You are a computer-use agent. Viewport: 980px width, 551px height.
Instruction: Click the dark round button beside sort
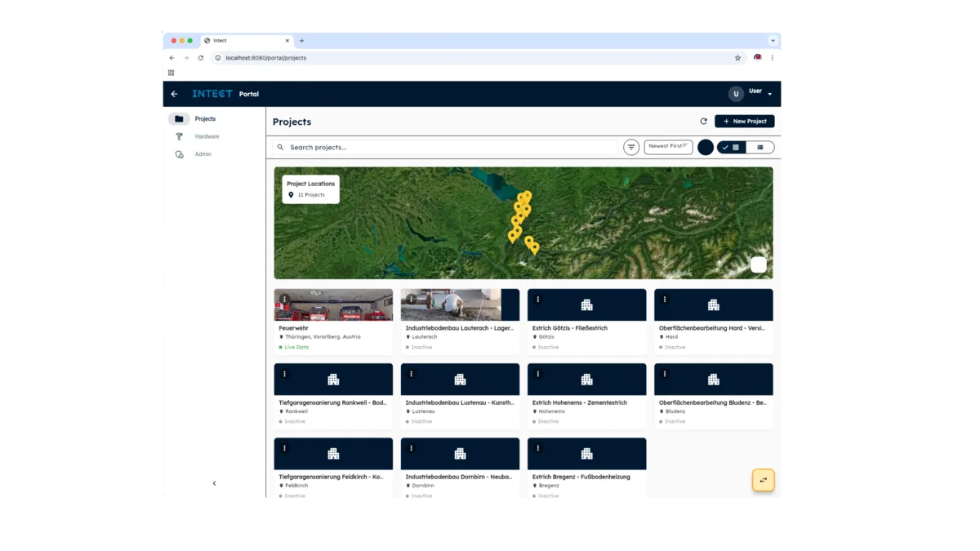coord(706,148)
